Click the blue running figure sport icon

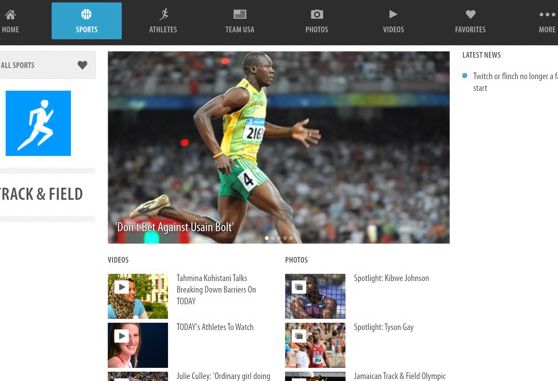click(x=38, y=123)
